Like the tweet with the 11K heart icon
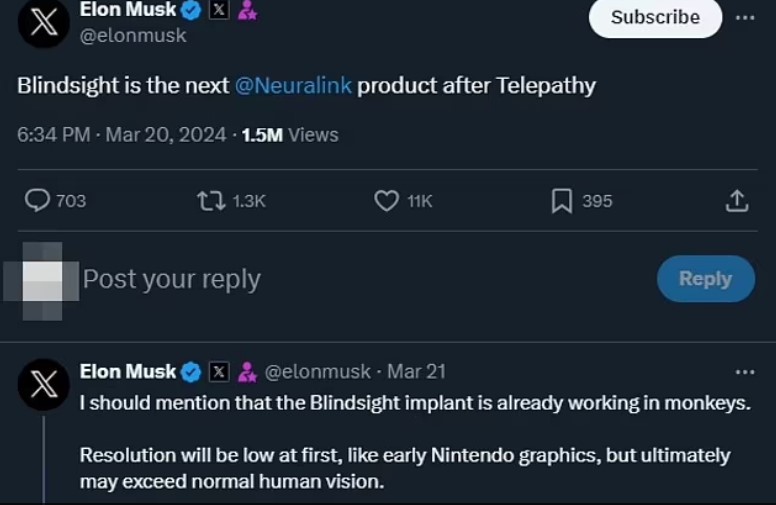The width and height of the screenshot is (776, 505). click(387, 201)
